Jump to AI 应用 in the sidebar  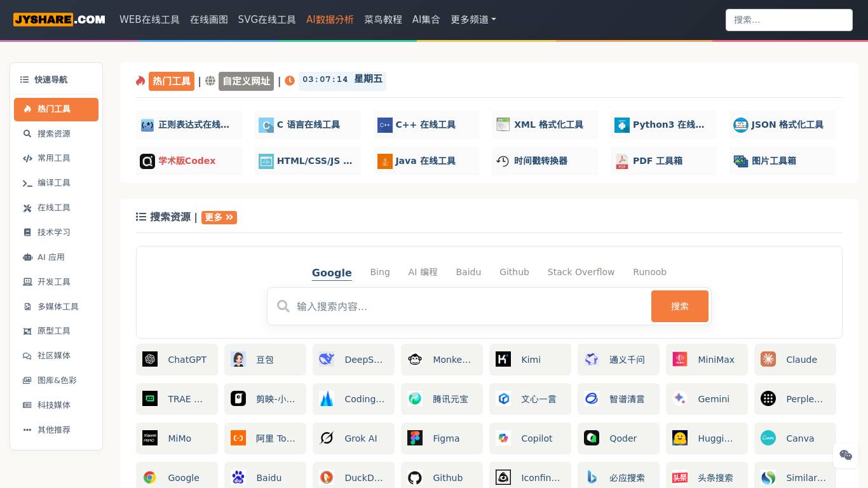pyautogui.click(x=56, y=257)
